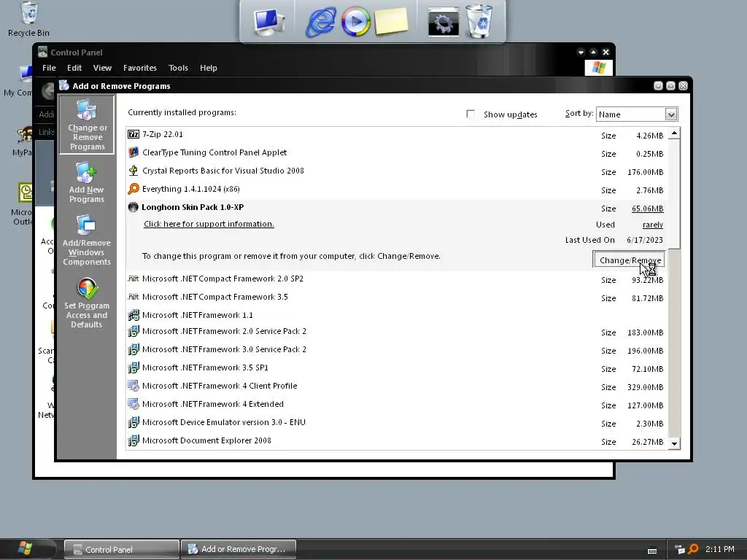Open the View menu in Control Panel
Viewport: 747px width, 560px height.
(x=102, y=68)
